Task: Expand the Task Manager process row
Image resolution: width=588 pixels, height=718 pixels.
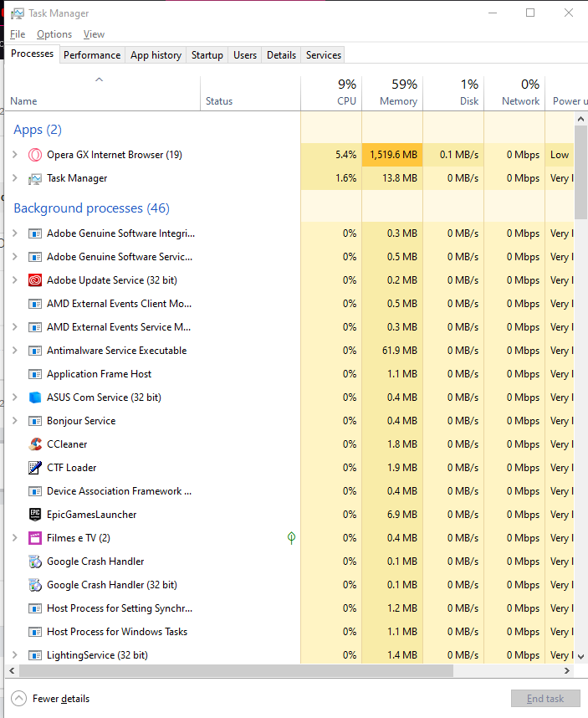Action: coord(15,178)
